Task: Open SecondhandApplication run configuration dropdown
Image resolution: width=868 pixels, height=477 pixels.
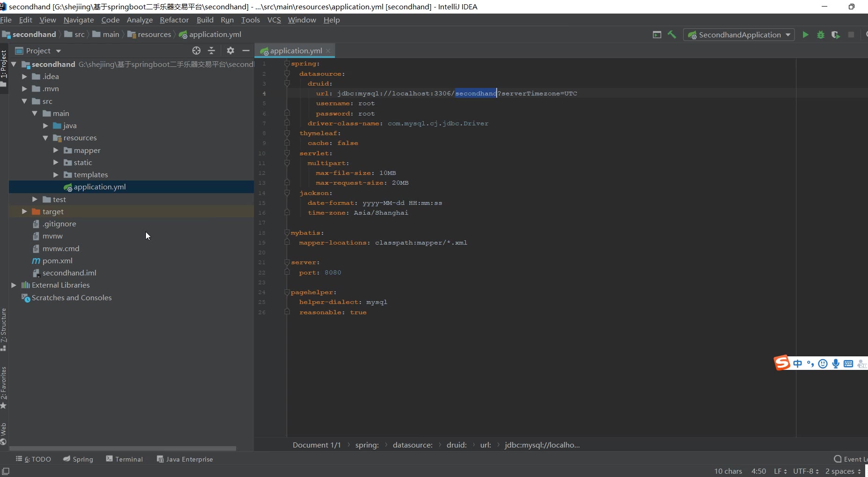Action: (x=739, y=35)
